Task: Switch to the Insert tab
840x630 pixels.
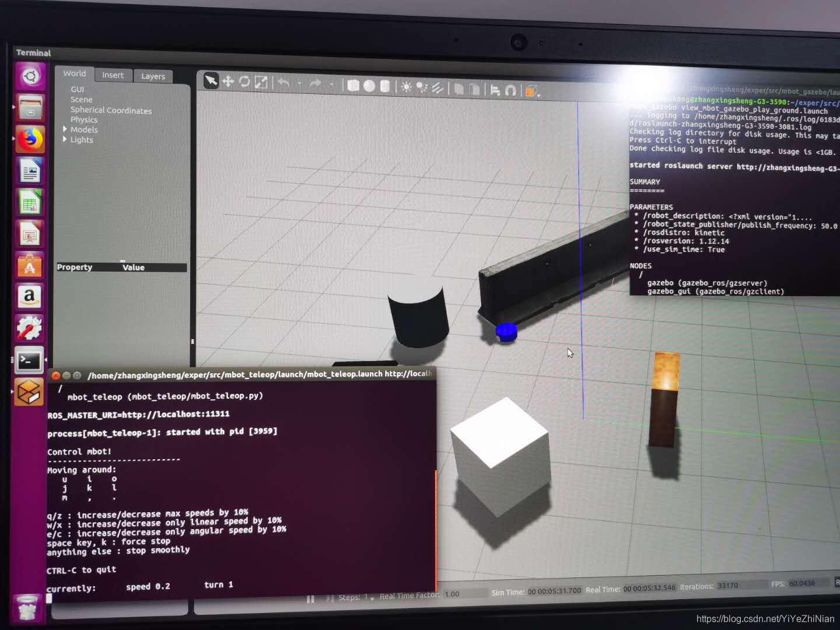Action: coord(113,75)
